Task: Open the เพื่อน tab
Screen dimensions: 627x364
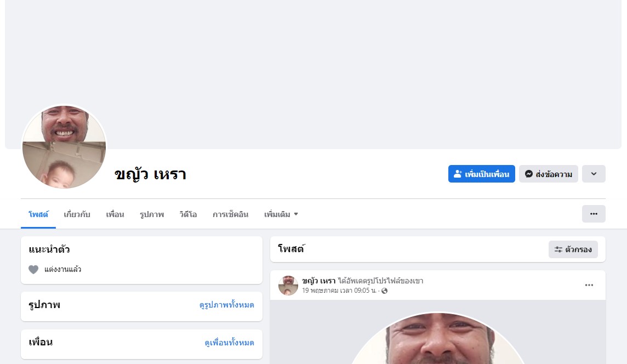Action: [x=115, y=214]
